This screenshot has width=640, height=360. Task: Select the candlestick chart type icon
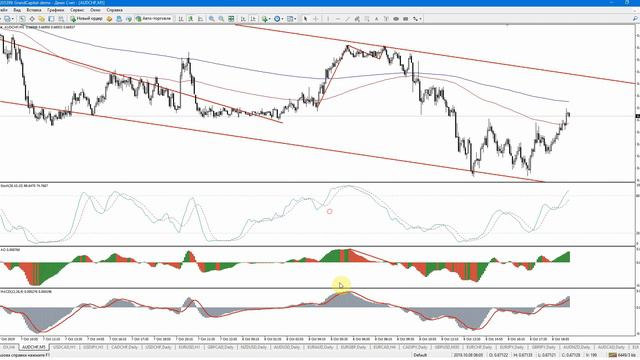pyautogui.click(x=191, y=19)
